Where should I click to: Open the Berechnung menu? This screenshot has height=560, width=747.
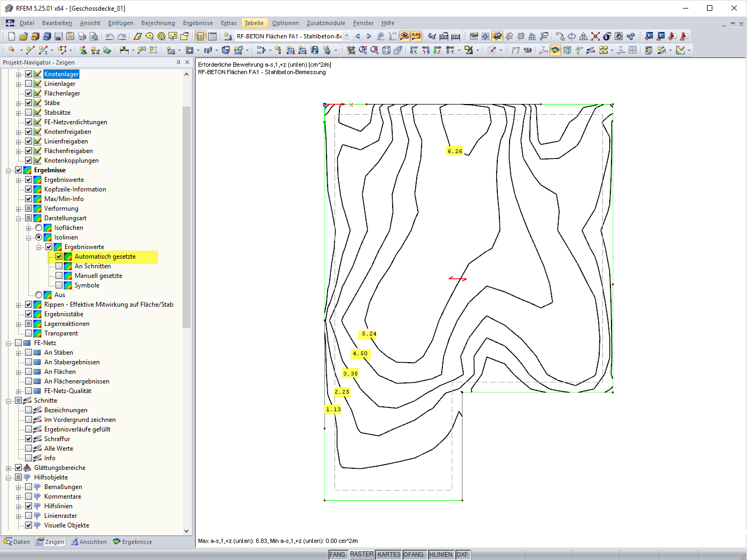tap(158, 23)
